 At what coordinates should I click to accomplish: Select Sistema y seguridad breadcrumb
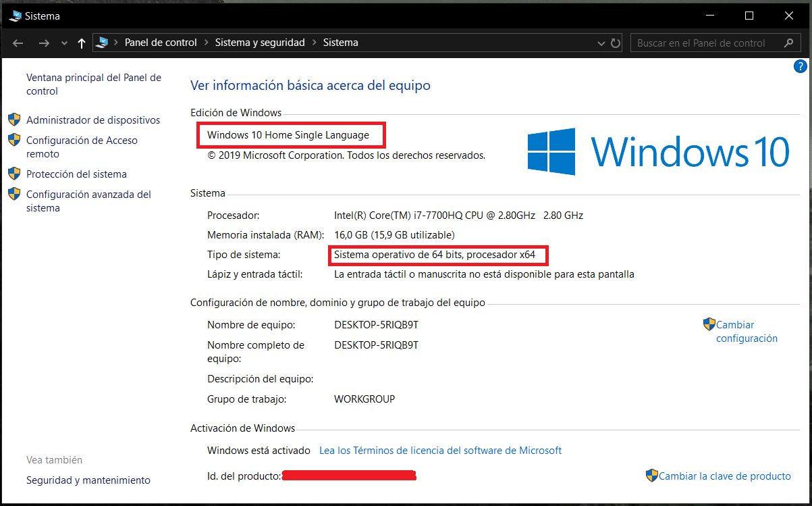tap(260, 43)
